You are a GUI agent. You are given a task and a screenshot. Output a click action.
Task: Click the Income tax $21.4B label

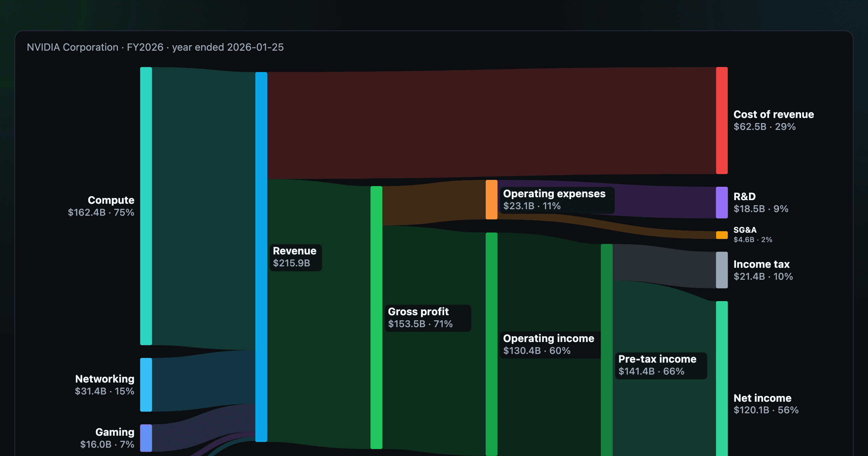coord(763,270)
